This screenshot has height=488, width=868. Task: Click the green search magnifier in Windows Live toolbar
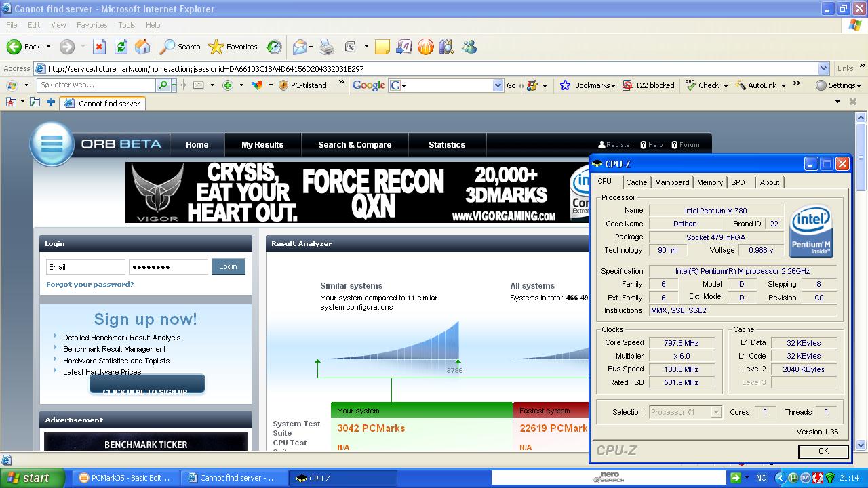[163, 85]
